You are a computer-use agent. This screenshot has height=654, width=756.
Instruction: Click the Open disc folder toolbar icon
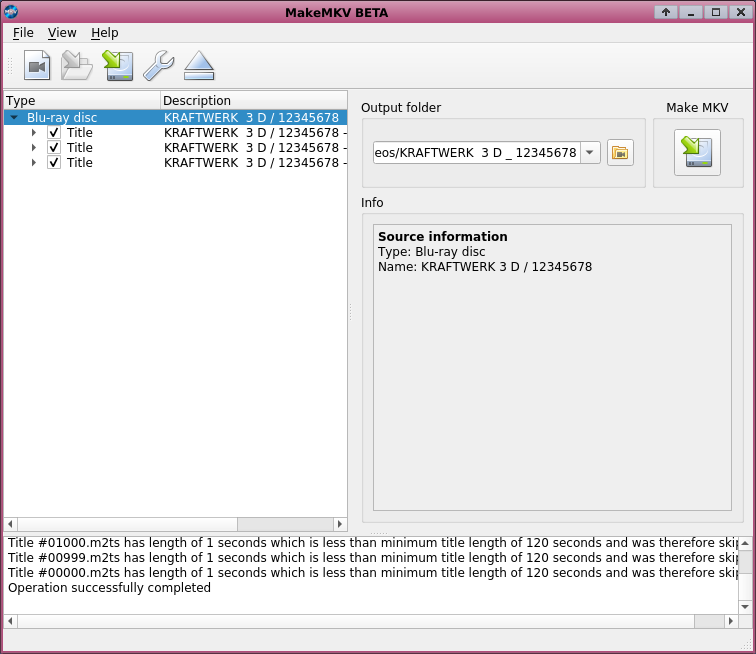pyautogui.click(x=77, y=66)
